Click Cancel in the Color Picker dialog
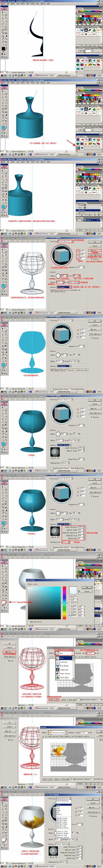Screen dimensions: 103x868 click(87, 591)
